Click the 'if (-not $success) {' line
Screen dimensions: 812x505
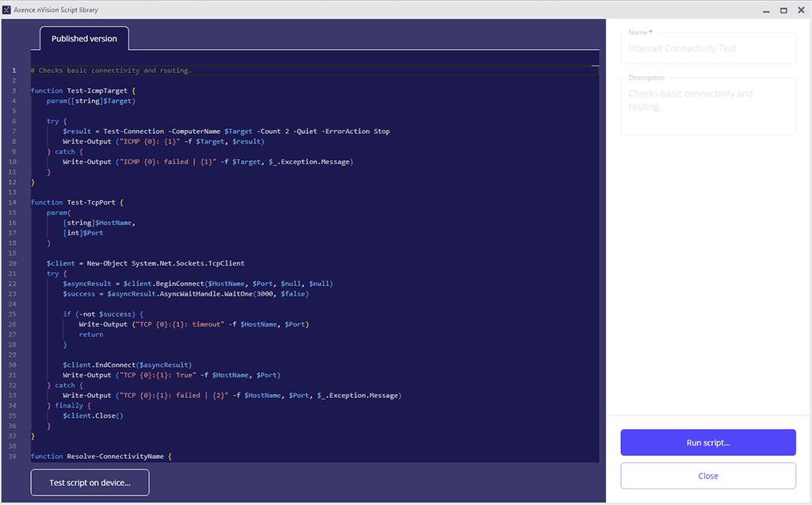click(x=103, y=314)
